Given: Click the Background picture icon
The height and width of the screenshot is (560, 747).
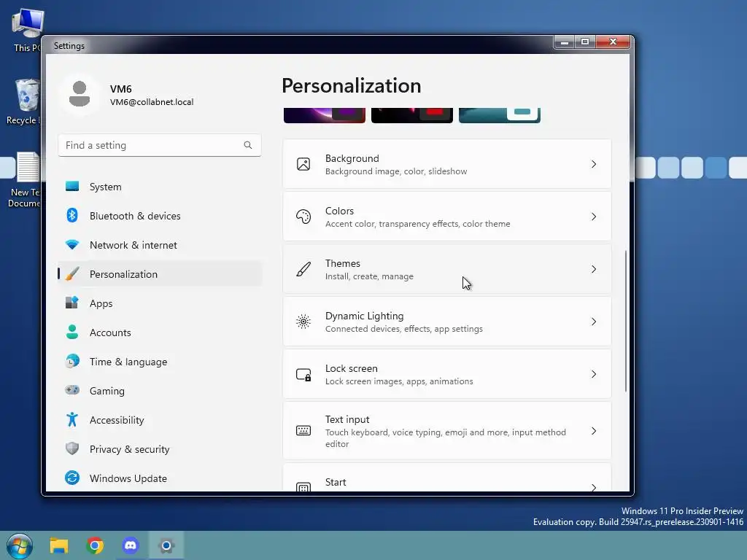Looking at the screenshot, I should tap(303, 164).
